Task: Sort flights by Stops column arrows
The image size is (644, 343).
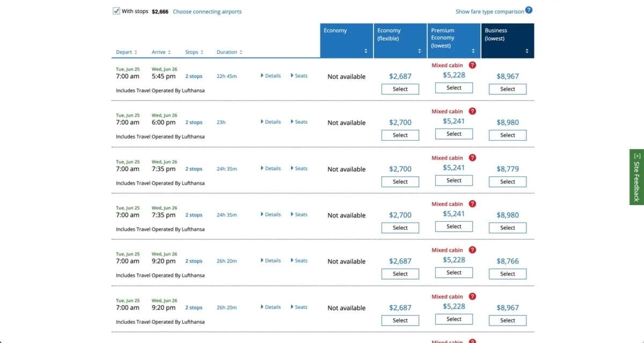Action: tap(202, 52)
